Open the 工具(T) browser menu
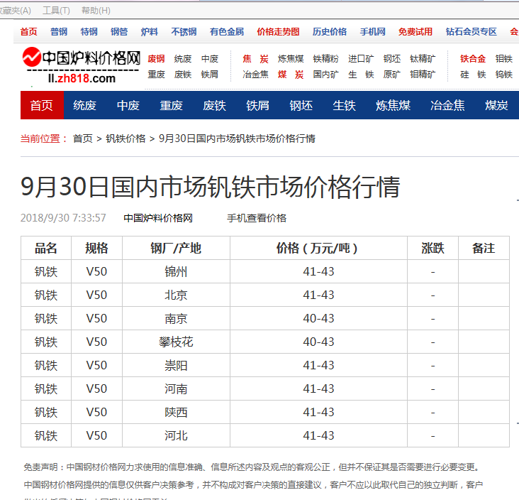This screenshot has height=500, width=519. click(x=56, y=11)
